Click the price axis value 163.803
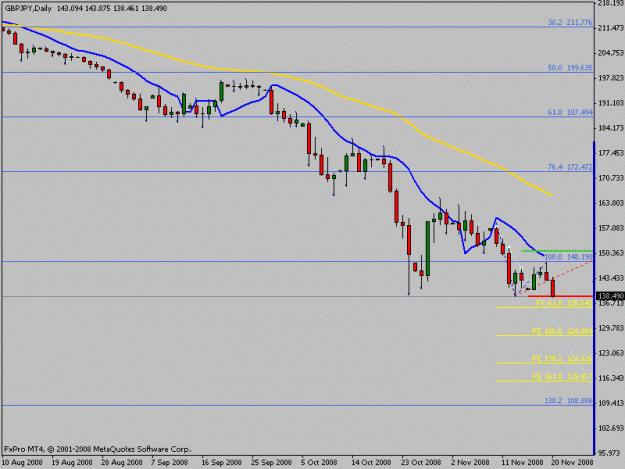Screen dimensions: 625x469 tap(611, 203)
